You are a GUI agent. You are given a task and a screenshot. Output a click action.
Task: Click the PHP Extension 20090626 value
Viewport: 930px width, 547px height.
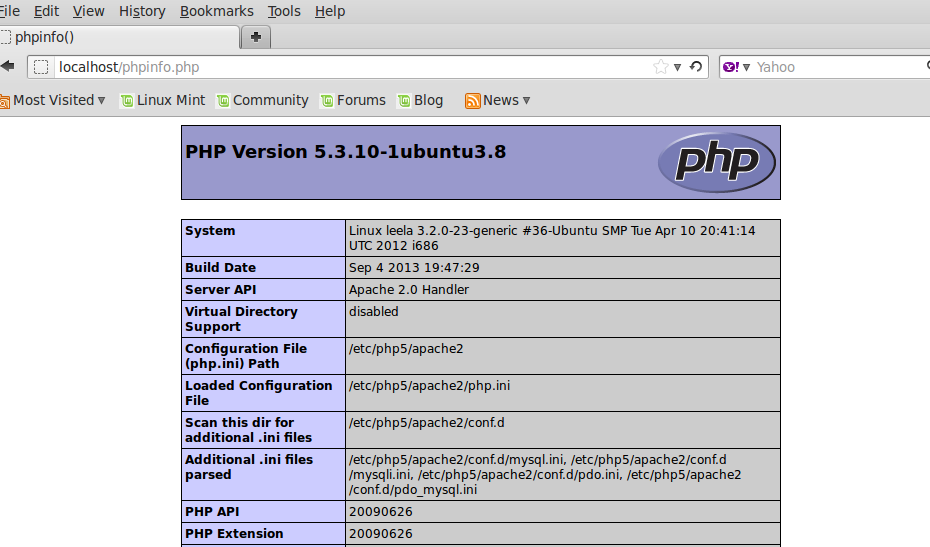point(381,533)
